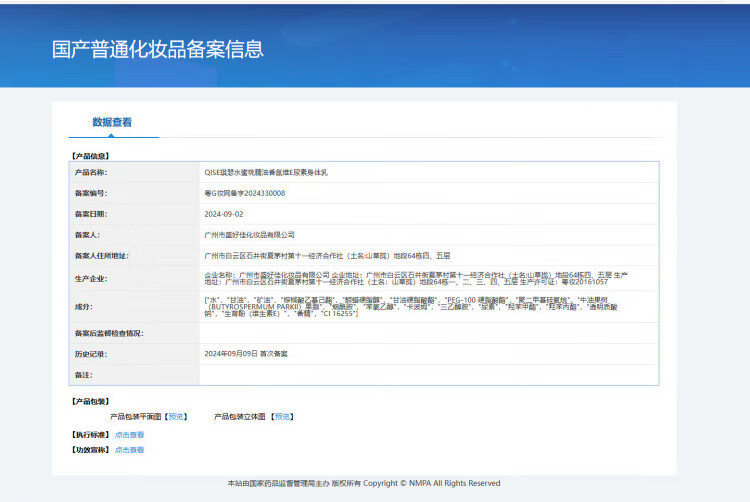Click the 【产品信息】 section heading
The image size is (750, 502).
coord(90,156)
